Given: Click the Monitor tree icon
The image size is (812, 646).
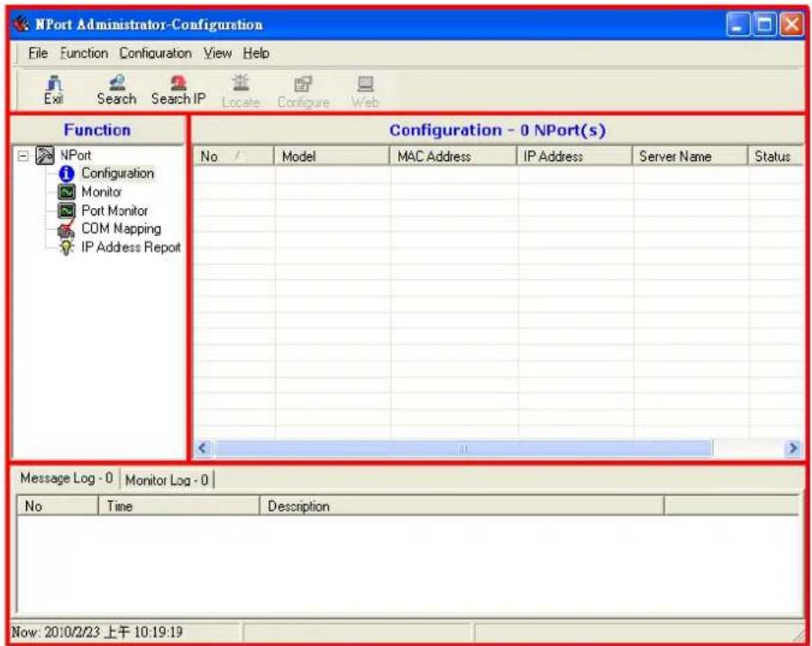Looking at the screenshot, I should pos(67,192).
